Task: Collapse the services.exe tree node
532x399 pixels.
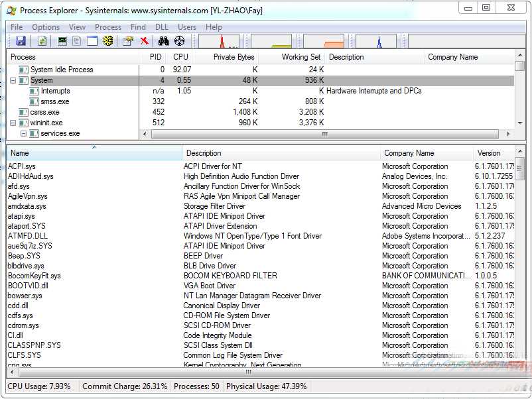Action: [24, 133]
